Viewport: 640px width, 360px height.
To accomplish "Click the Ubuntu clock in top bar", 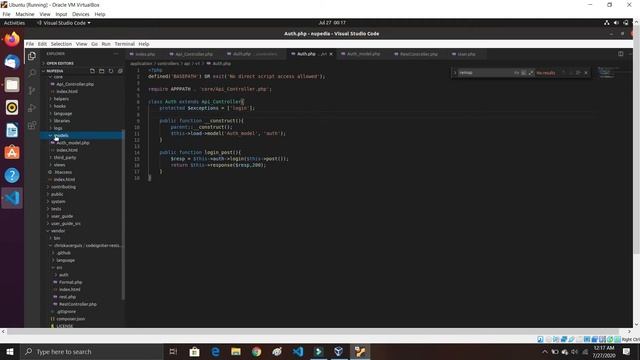I will click(x=332, y=23).
